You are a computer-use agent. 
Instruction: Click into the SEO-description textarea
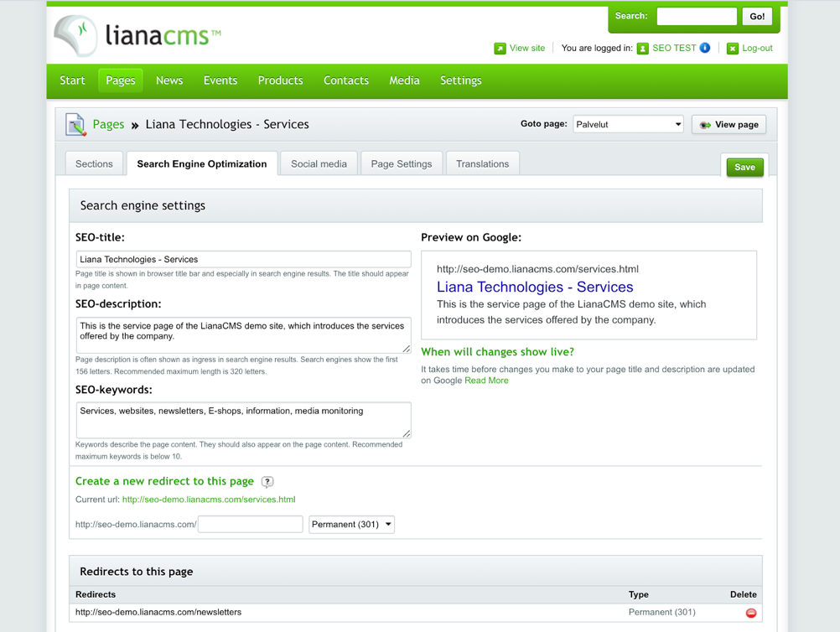(243, 335)
